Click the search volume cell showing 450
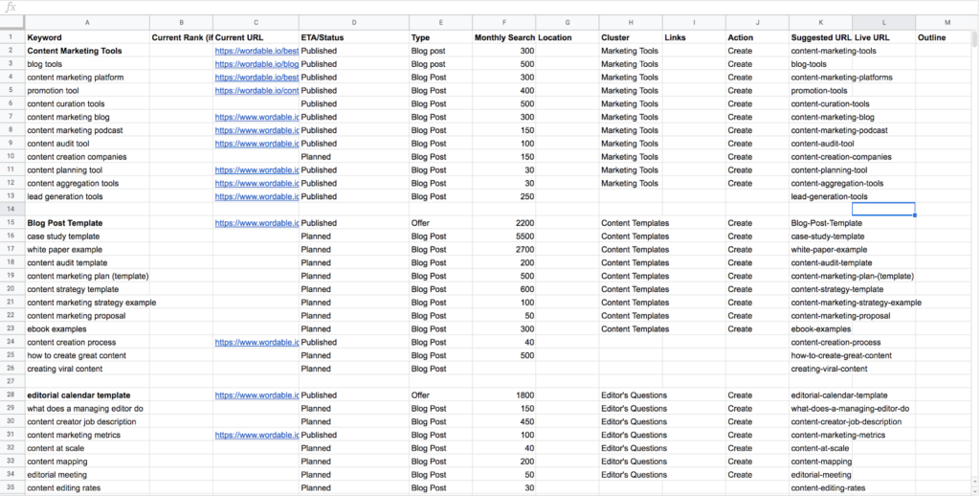Viewport: 980px width, 496px height. click(503, 421)
